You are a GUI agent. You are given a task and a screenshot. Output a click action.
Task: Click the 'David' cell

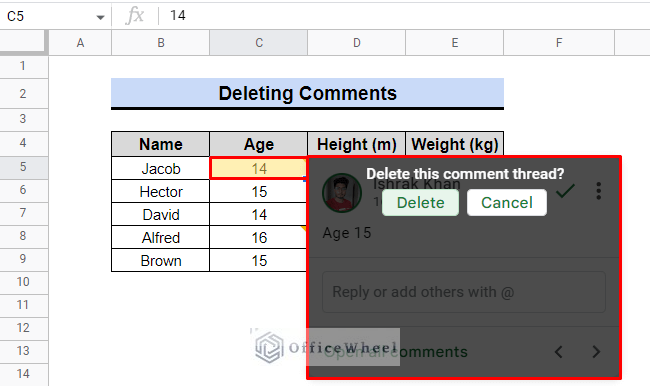(160, 215)
